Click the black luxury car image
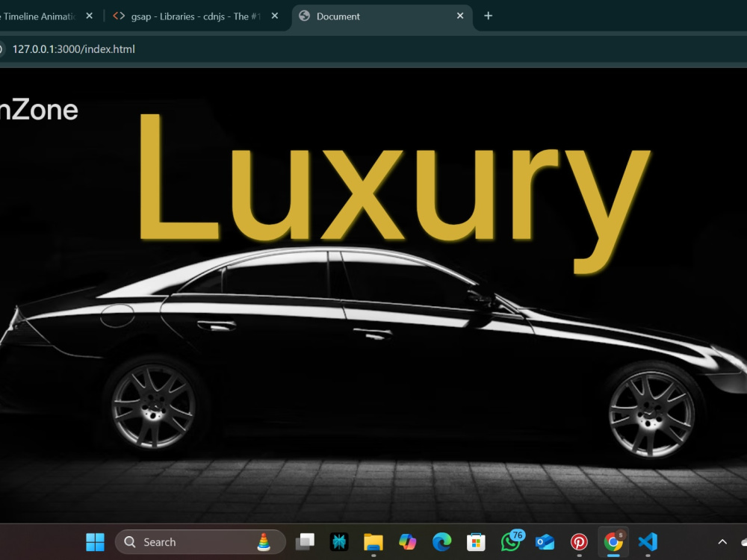 click(373, 352)
